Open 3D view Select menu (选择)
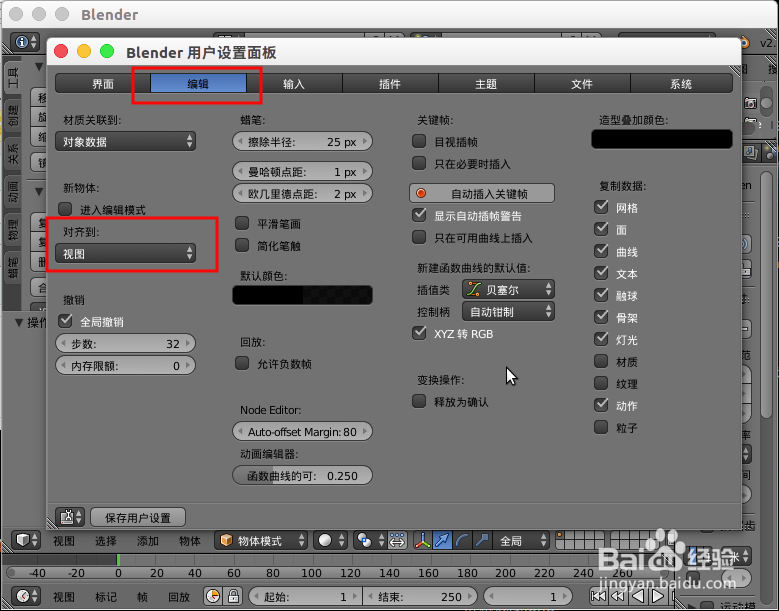The width and height of the screenshot is (779, 611). [x=106, y=540]
